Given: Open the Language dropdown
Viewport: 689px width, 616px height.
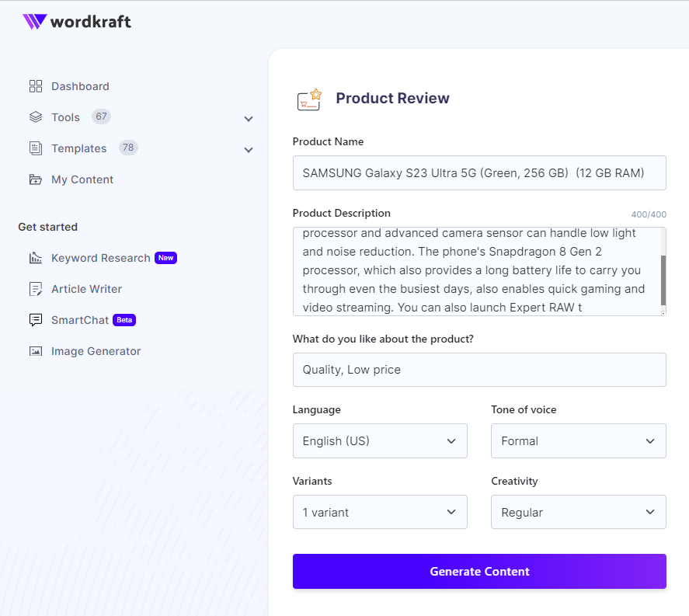Looking at the screenshot, I should (x=380, y=440).
